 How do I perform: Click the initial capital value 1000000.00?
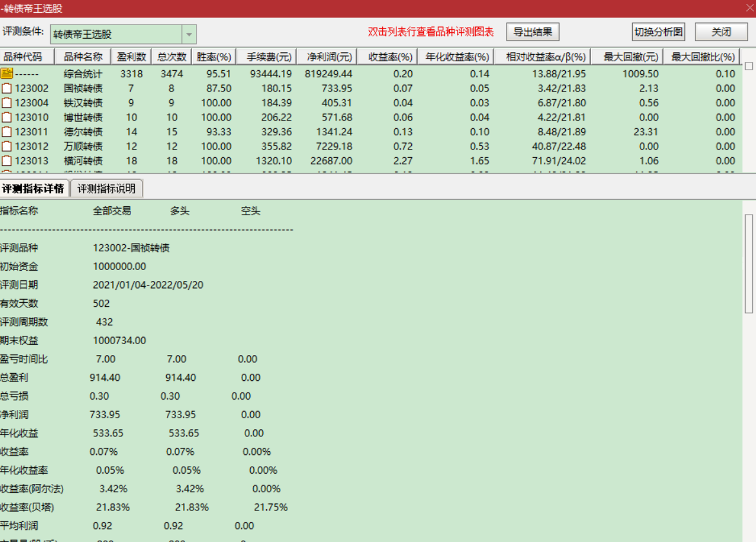[x=119, y=266]
